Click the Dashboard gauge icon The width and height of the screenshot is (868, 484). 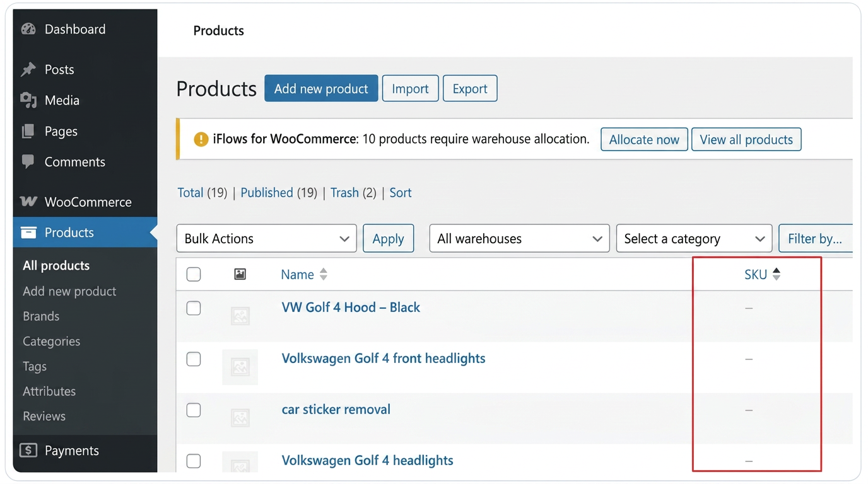coord(28,29)
